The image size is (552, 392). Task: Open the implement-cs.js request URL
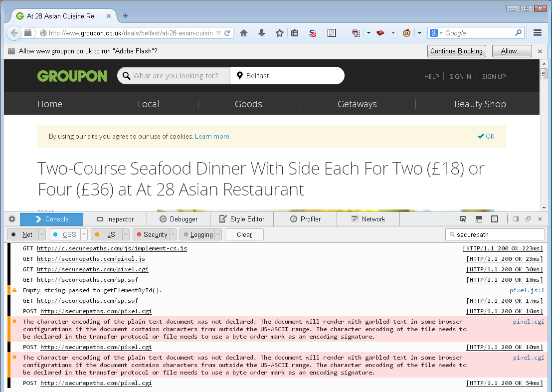point(112,248)
